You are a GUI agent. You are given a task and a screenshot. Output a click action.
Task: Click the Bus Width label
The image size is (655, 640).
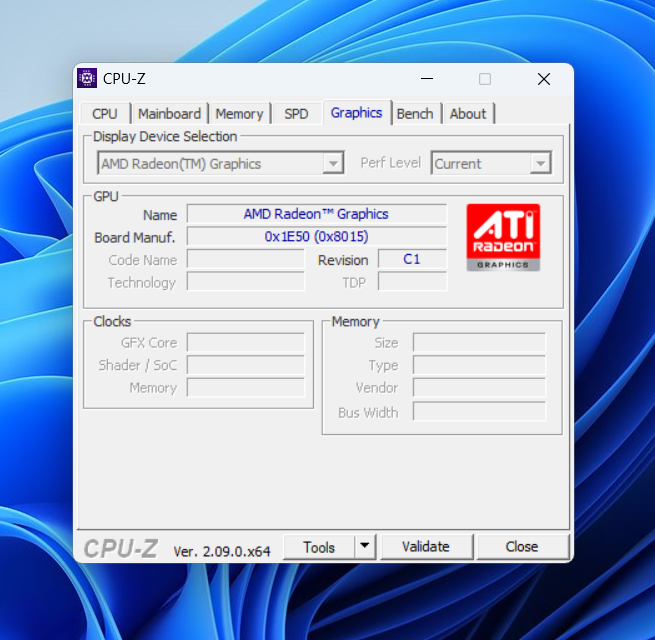(368, 413)
